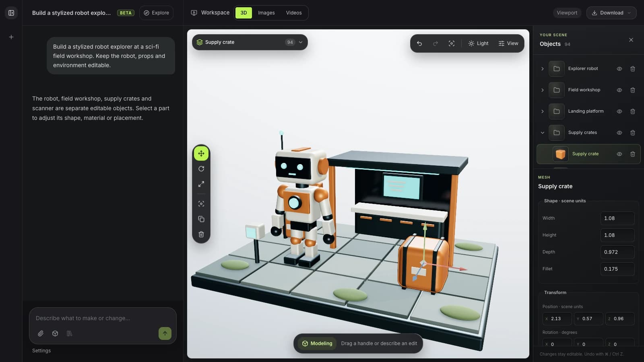Open the library icon in prompt box

(69, 333)
